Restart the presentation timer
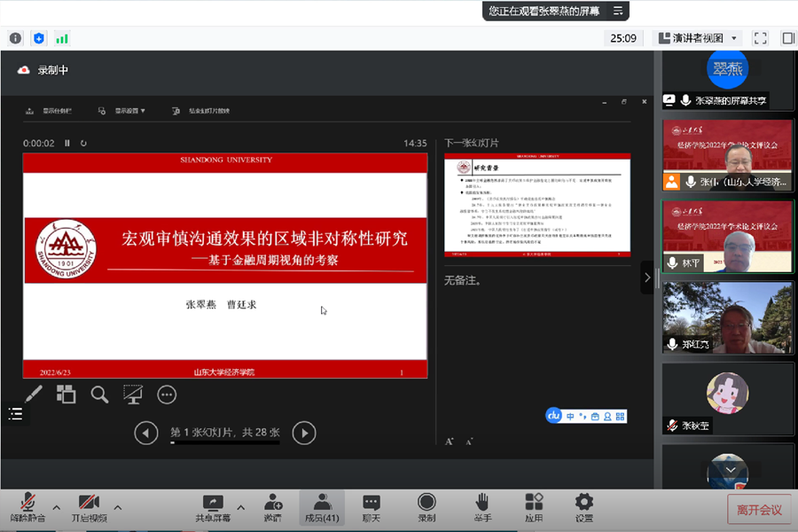798x532 pixels. point(83,143)
